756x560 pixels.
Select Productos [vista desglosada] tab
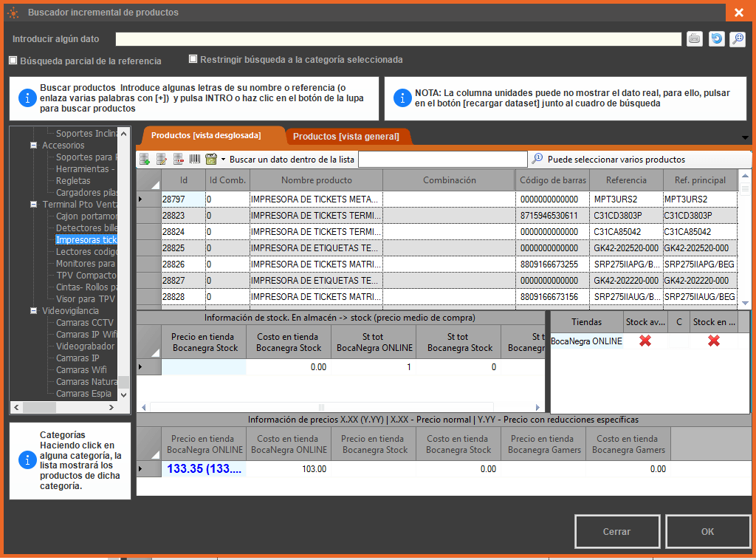pos(206,136)
